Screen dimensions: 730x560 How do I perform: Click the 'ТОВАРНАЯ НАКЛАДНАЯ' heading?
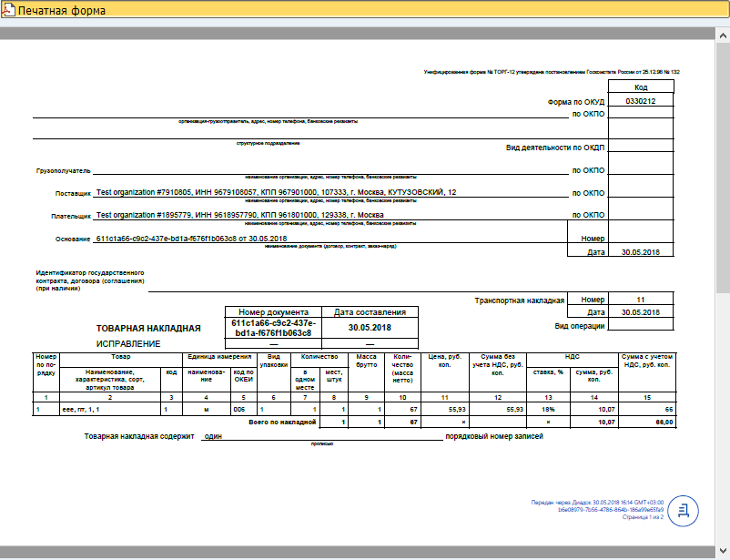[148, 328]
